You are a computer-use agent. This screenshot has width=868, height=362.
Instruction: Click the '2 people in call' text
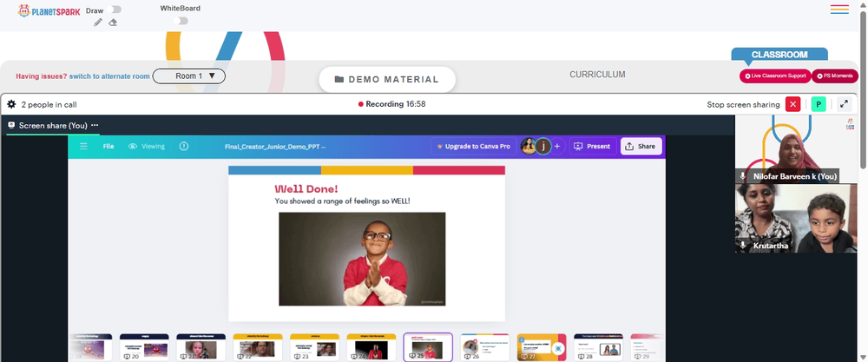click(49, 105)
